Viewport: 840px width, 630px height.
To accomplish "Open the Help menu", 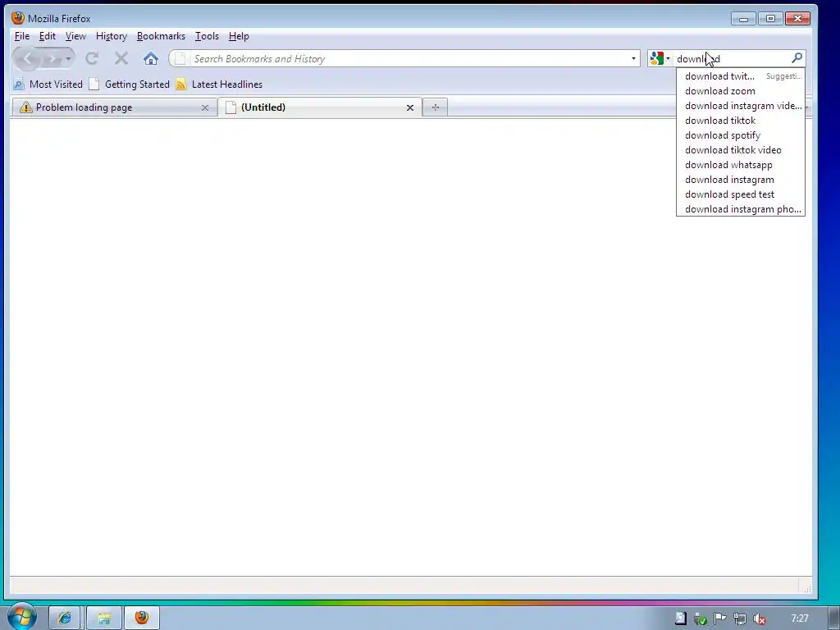I will pos(239,36).
